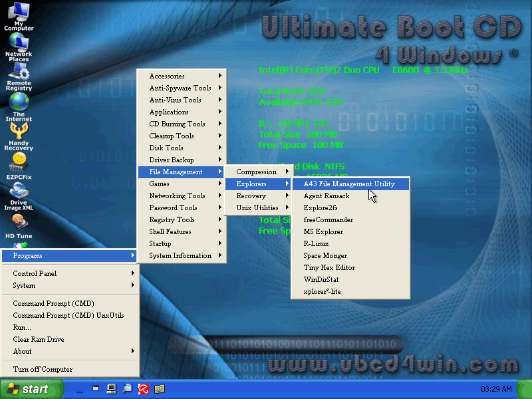Open the Drive Image XML desktop icon
Image resolution: width=532 pixels, height=399 pixels.
pos(19,196)
